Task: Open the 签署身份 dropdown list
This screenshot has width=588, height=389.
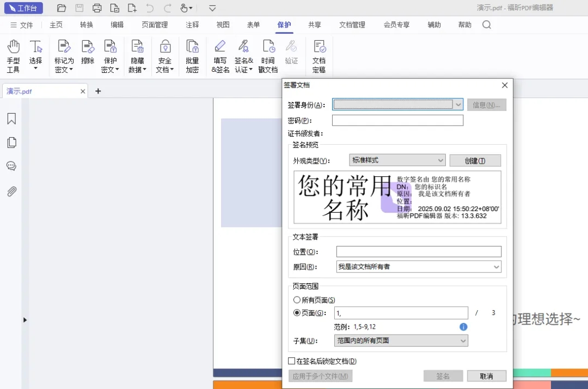Action: [458, 104]
